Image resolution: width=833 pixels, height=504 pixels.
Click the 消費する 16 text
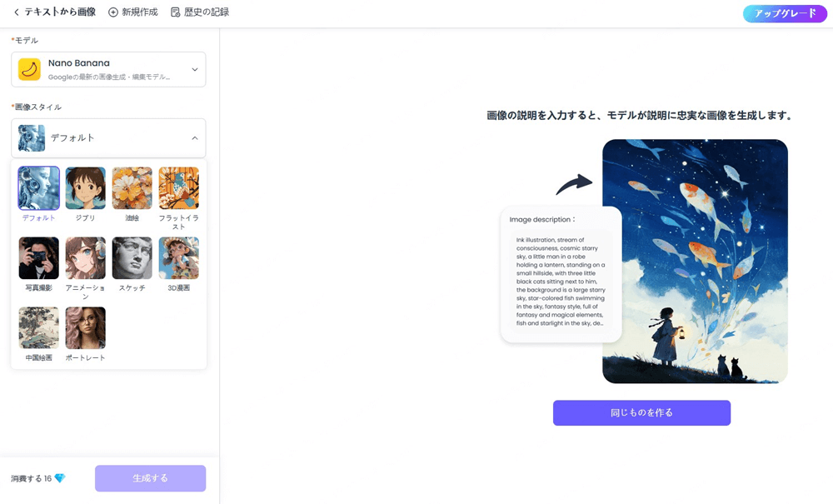32,478
